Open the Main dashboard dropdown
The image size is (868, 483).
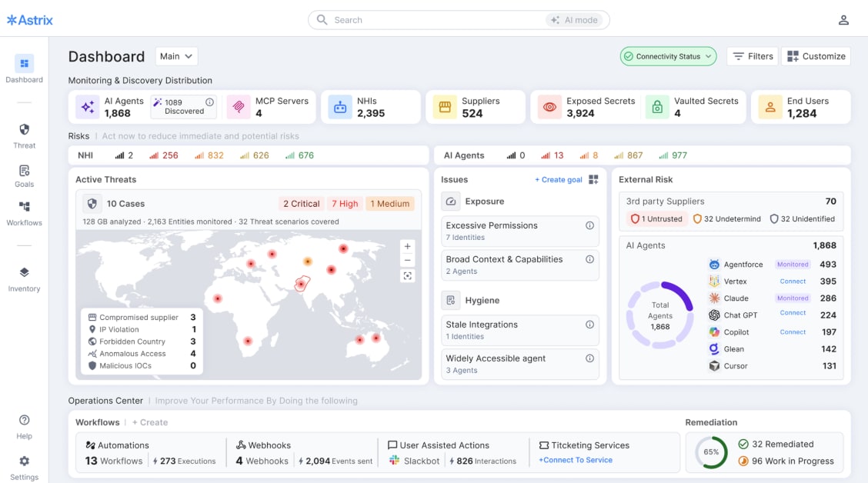click(x=176, y=56)
